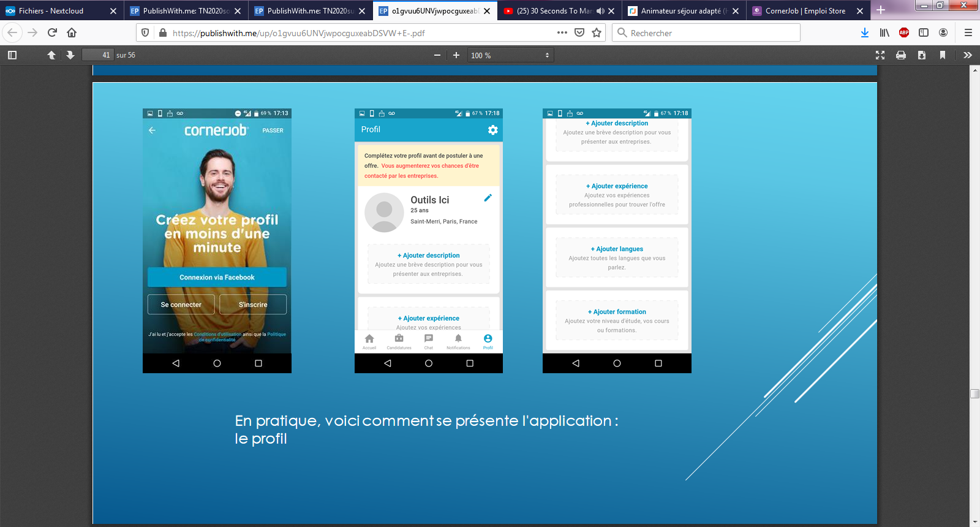The width and height of the screenshot is (980, 527).
Task: Mute the YouTube tab audio
Action: [x=600, y=11]
